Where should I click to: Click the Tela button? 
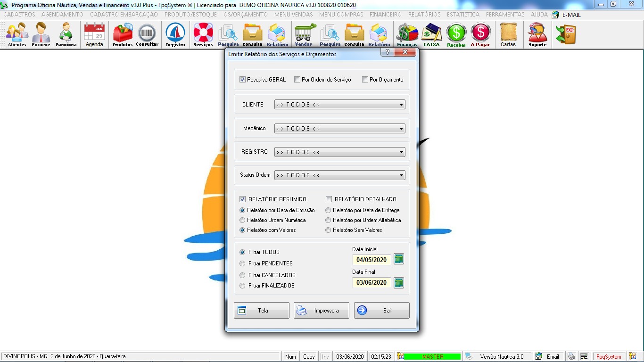(x=262, y=311)
